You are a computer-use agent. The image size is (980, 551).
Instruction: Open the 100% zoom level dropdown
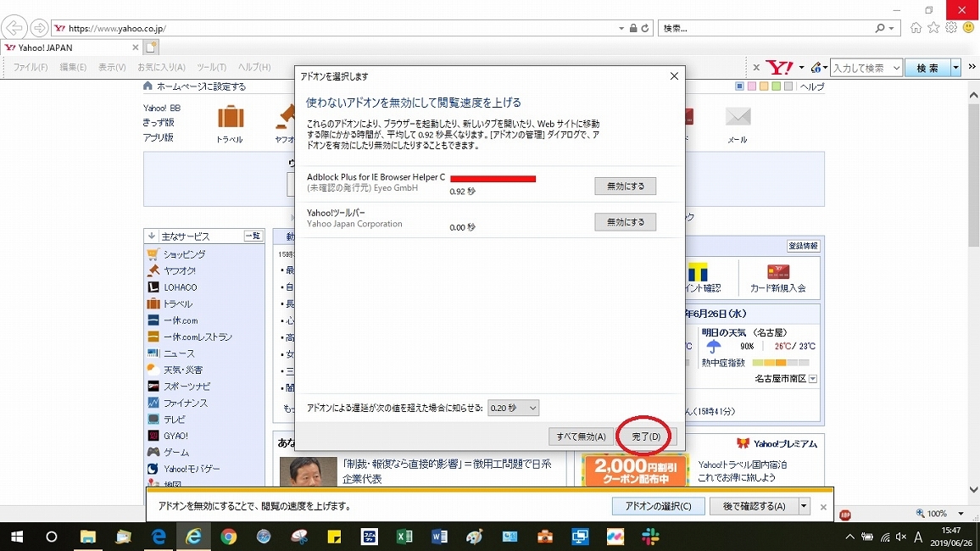(x=961, y=514)
